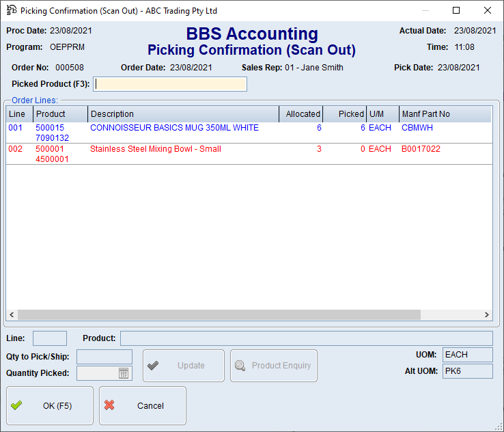
Task: Click the magnifier icon on Product Enquiry
Action: click(240, 366)
